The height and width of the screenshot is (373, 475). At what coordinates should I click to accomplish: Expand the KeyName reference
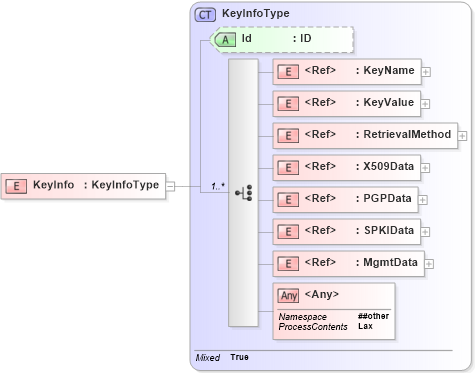426,72
